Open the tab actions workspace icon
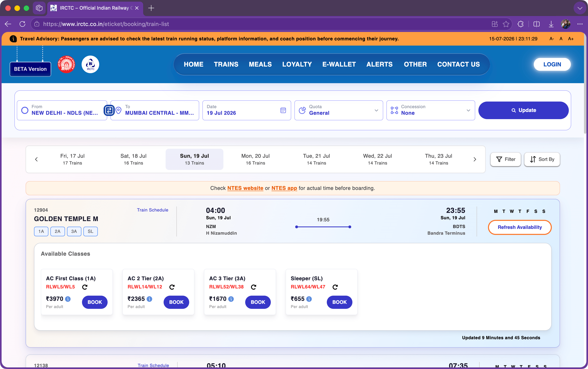This screenshot has height=369, width=588. (x=39, y=8)
